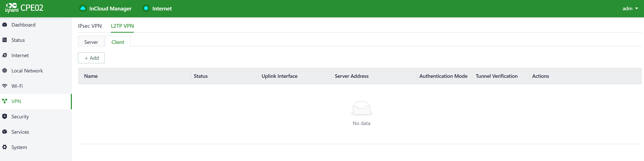Click the Local Network globe icon
The image size is (644, 161).
pyautogui.click(x=5, y=71)
